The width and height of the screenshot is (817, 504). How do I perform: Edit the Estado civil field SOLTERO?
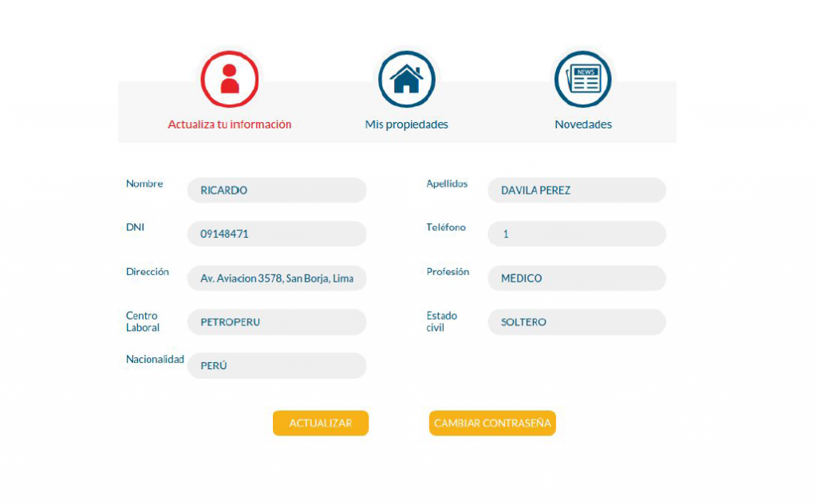click(577, 321)
